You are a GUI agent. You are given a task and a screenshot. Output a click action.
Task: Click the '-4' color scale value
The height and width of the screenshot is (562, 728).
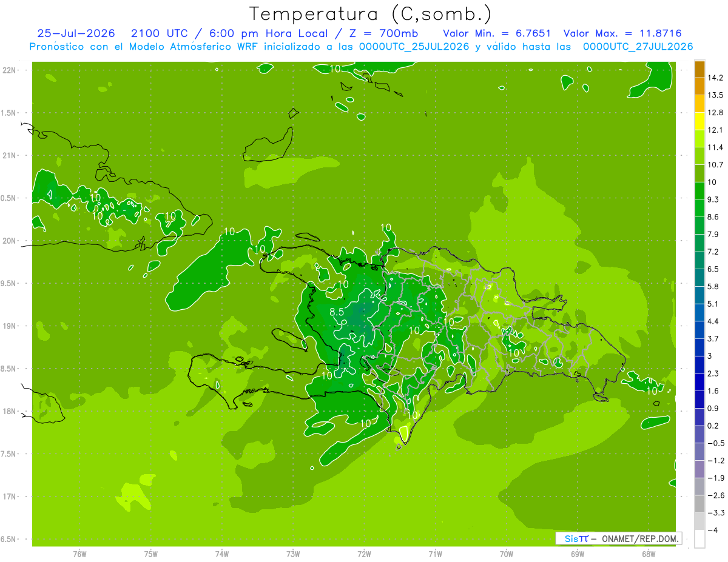[712, 530]
